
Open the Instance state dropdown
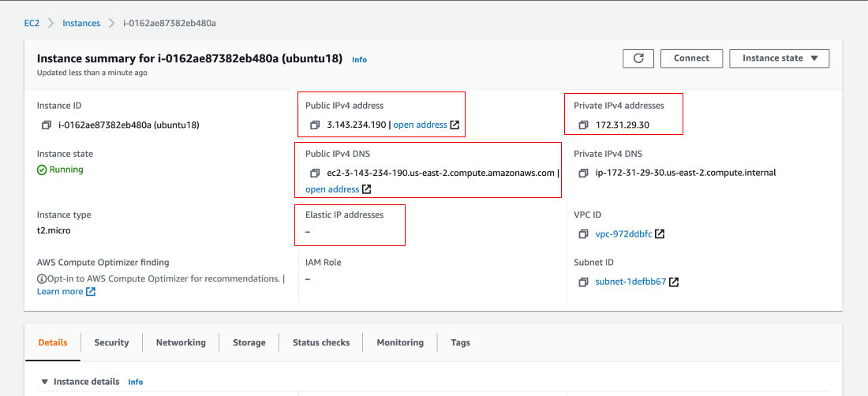tap(779, 58)
